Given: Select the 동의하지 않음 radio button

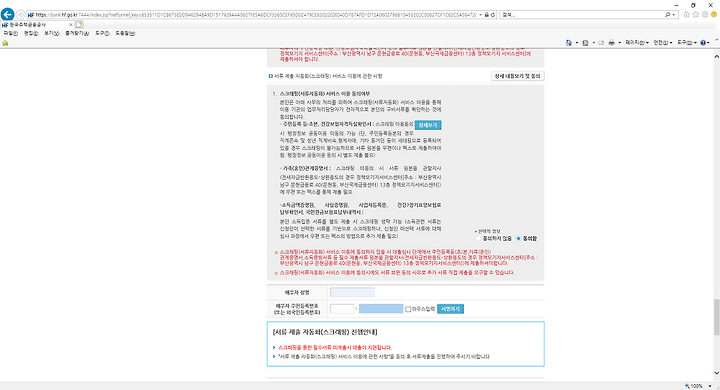Looking at the screenshot, I should click(x=478, y=238).
